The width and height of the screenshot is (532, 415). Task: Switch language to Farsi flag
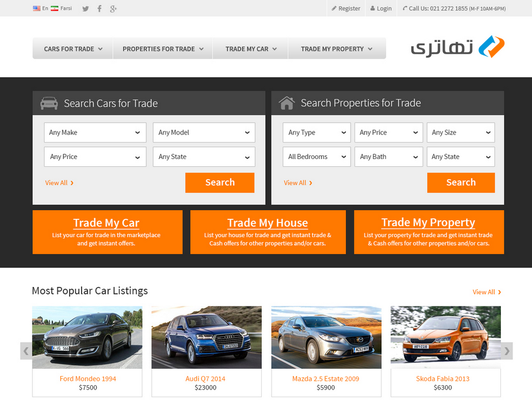point(55,9)
